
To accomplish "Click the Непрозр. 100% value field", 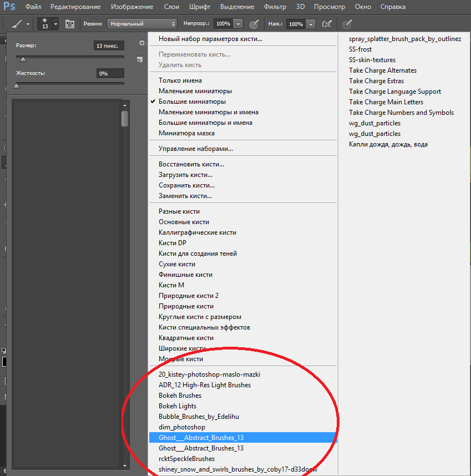I will [224, 24].
